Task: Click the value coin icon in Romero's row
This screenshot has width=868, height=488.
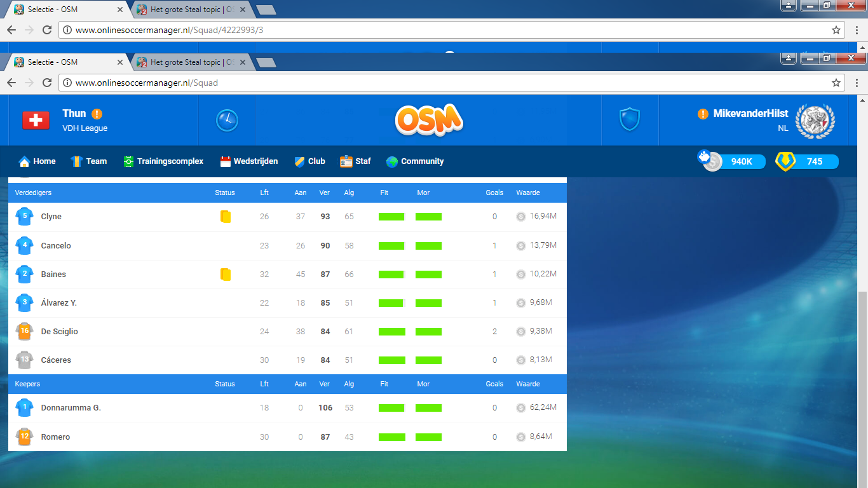Action: 521,437
